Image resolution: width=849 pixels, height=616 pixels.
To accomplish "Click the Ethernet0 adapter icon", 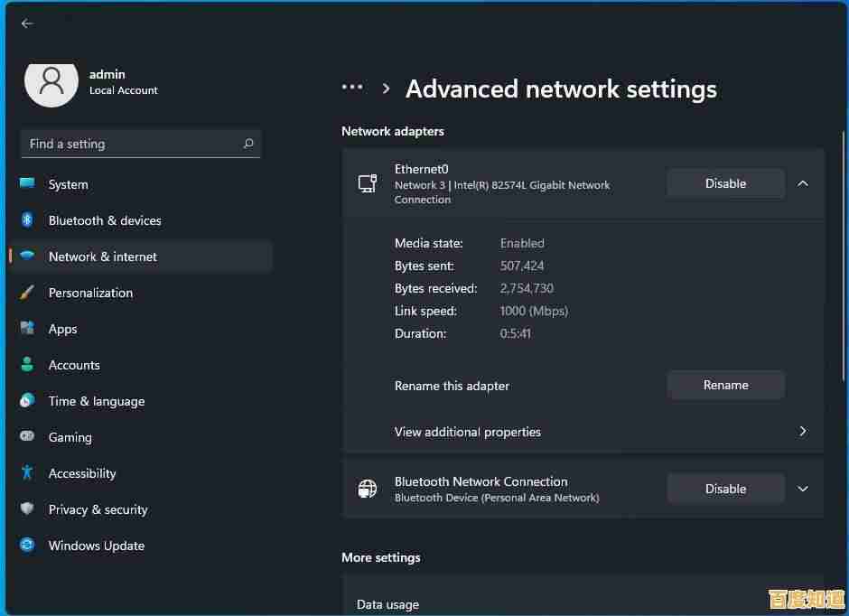I will pyautogui.click(x=367, y=182).
